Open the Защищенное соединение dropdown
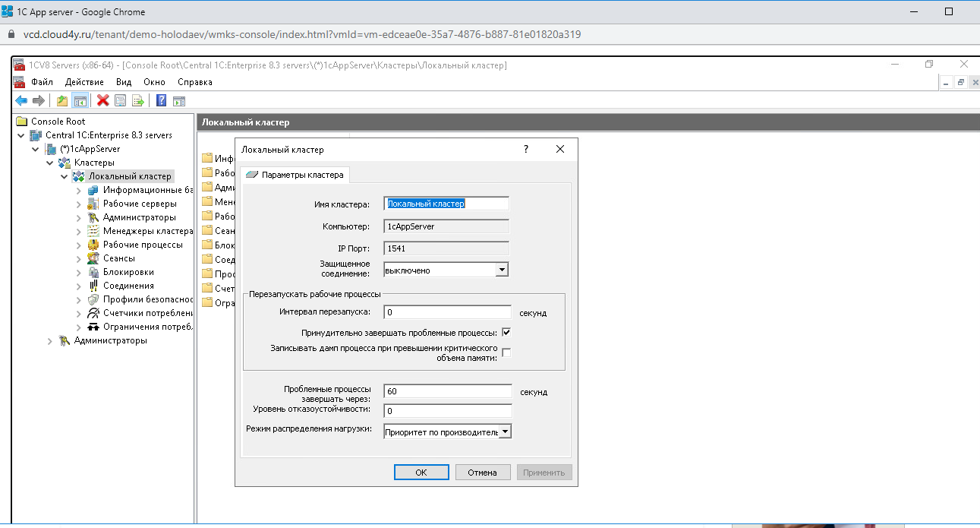 tap(501, 270)
